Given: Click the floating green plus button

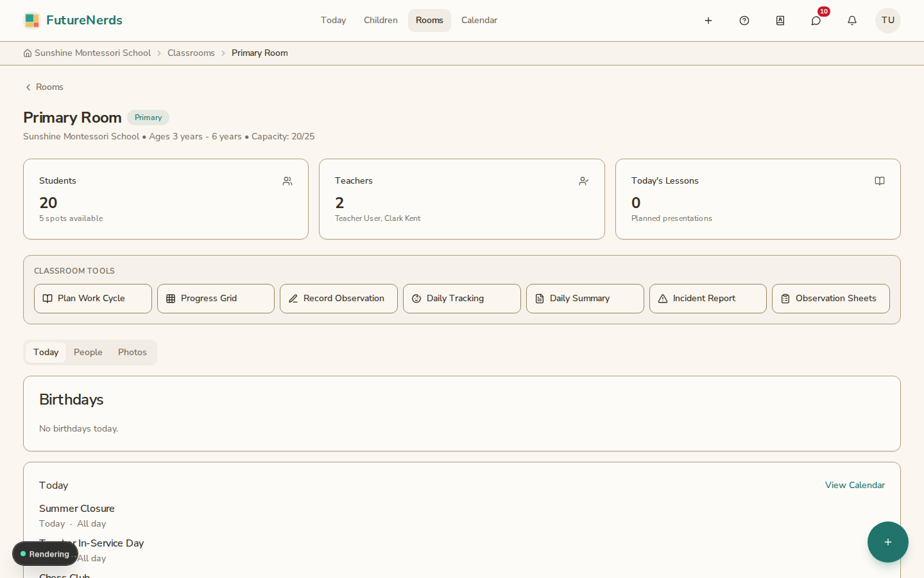Looking at the screenshot, I should click(888, 542).
